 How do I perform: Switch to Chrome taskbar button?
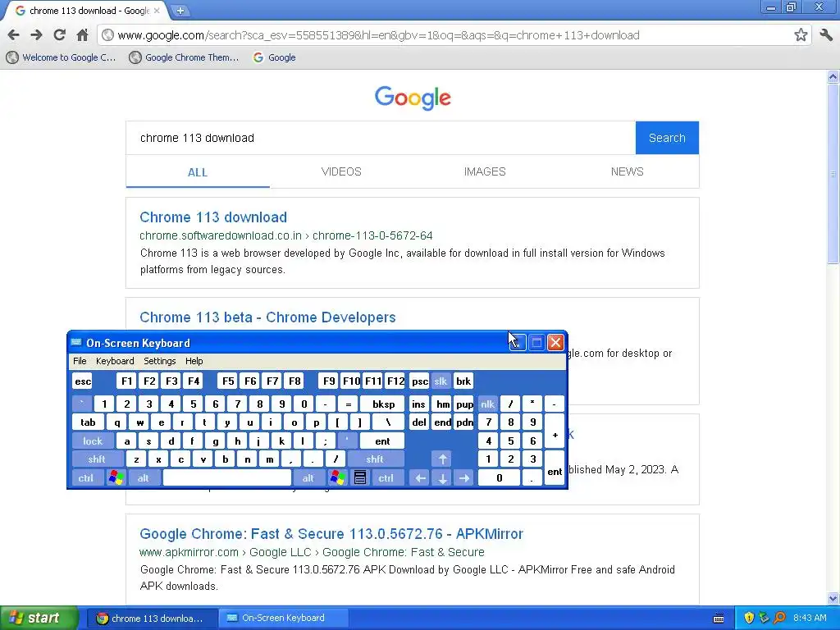152,619
